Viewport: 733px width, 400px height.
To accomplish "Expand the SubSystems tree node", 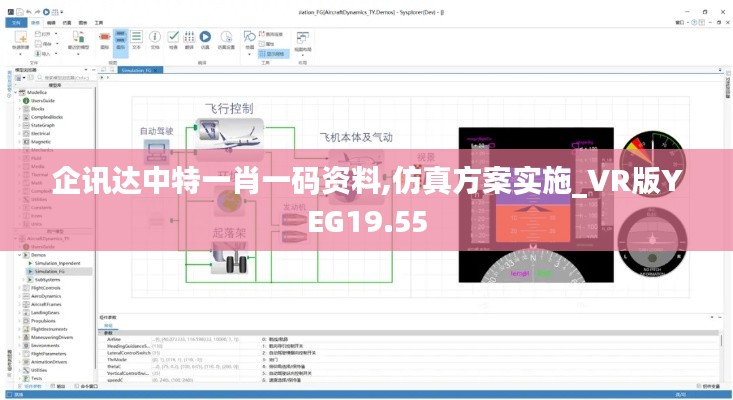I will click(24, 280).
